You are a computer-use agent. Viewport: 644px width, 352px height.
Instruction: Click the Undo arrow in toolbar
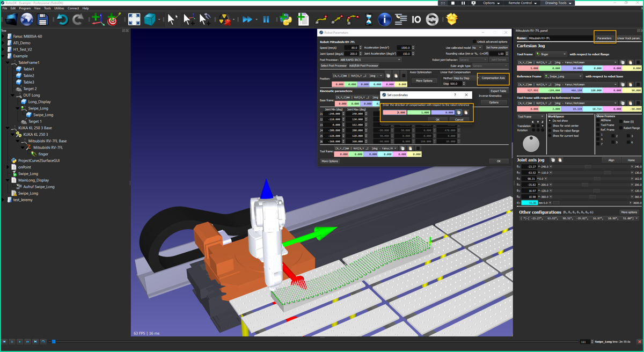point(62,20)
